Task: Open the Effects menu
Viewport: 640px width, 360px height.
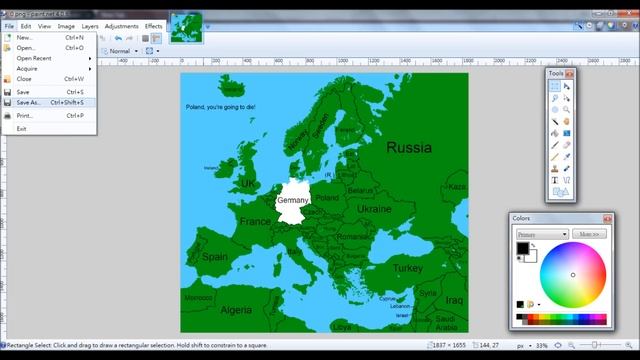Action: 153,26
